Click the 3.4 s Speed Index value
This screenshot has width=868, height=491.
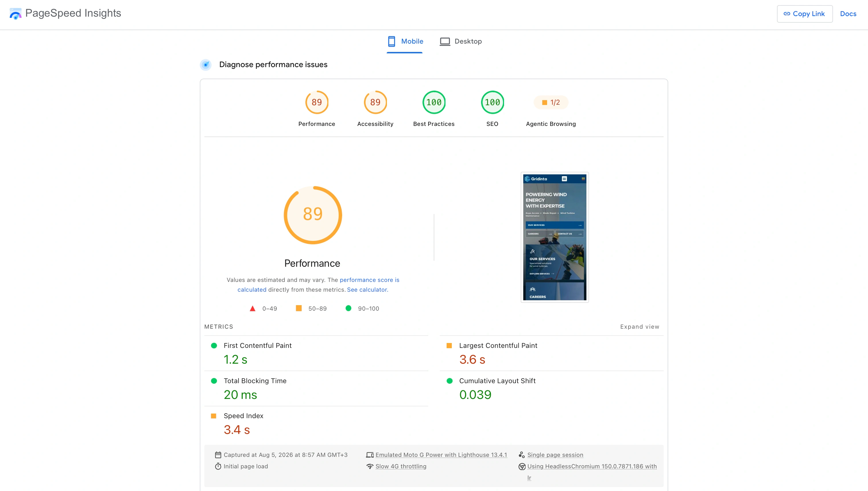237,430
